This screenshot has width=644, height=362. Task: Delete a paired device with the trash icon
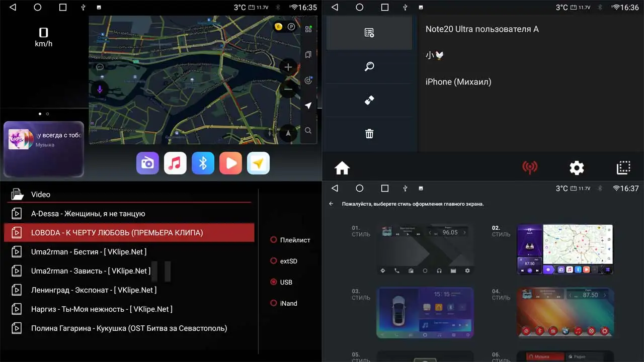[369, 134]
